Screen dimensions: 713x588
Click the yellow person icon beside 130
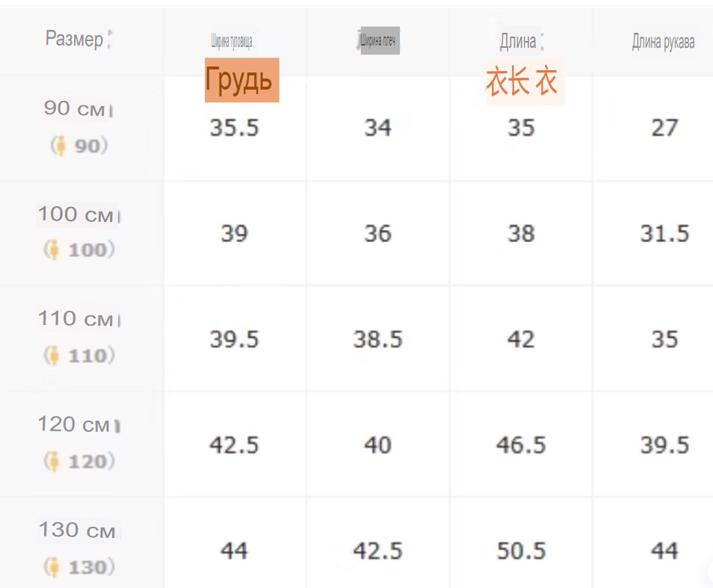(x=53, y=567)
